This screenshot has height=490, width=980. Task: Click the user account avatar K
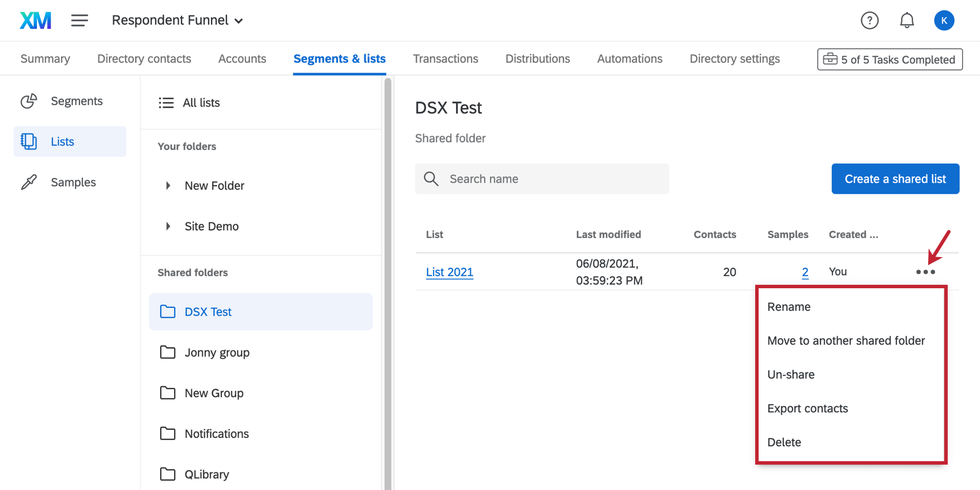click(x=944, y=21)
